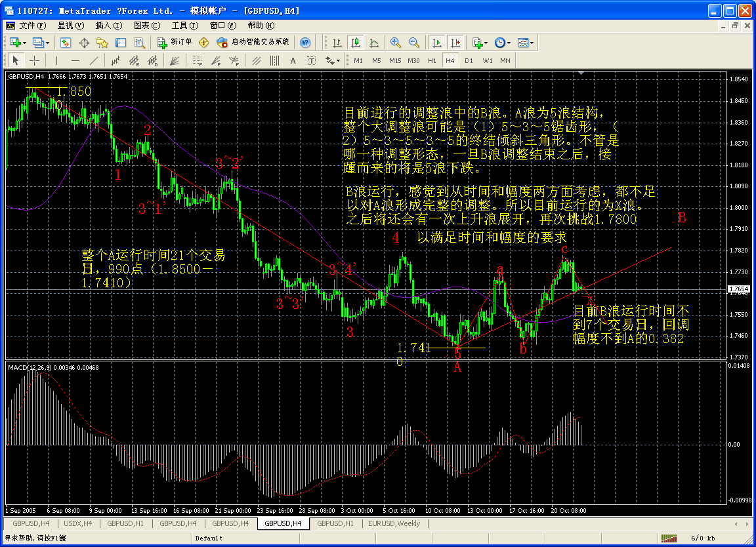Viewport: 756px width, 547px height.
Task: Click the 新订单 new order button
Action: [x=175, y=43]
